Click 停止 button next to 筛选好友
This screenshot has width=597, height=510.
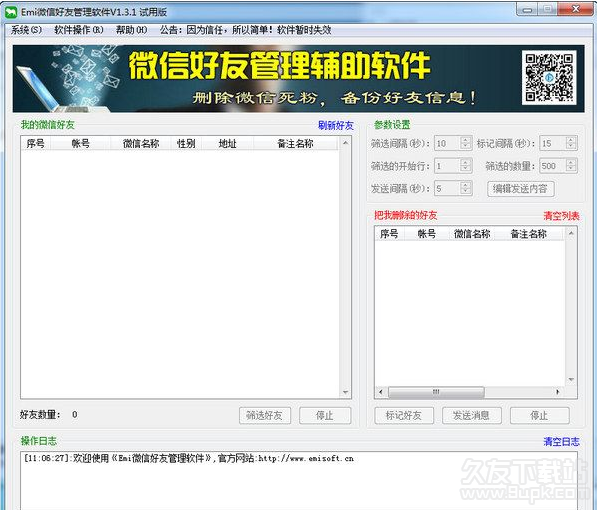(x=325, y=415)
